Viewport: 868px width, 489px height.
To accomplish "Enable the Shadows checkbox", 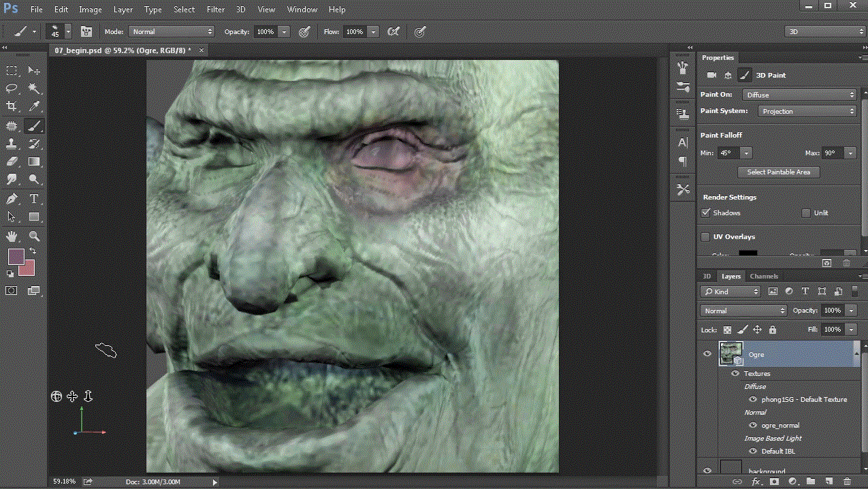I will 706,212.
